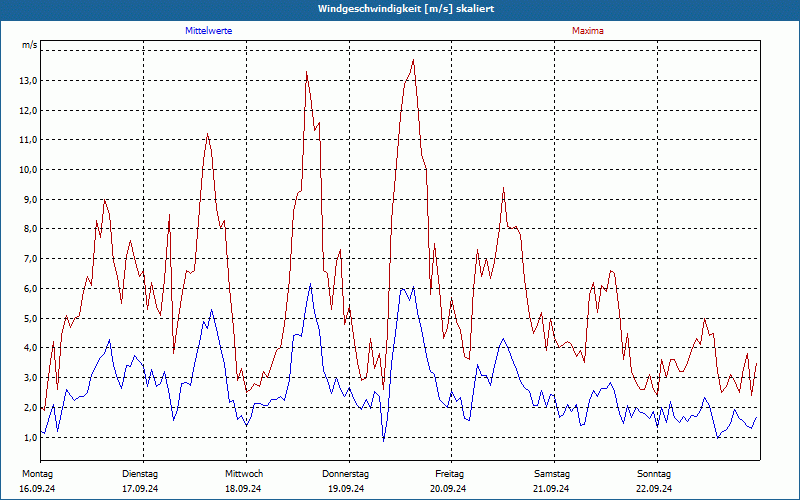Click the 'Dienstag' day label
800x500 pixels.
click(140, 474)
